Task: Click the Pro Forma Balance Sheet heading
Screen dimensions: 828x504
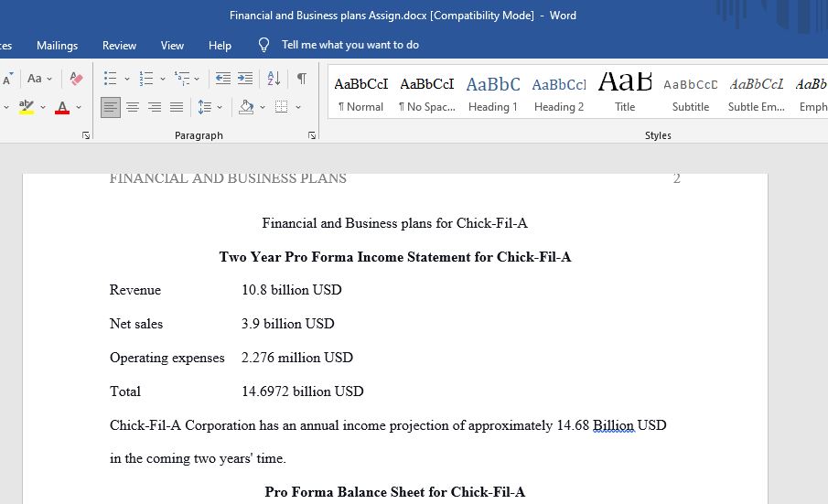Action: tap(395, 492)
